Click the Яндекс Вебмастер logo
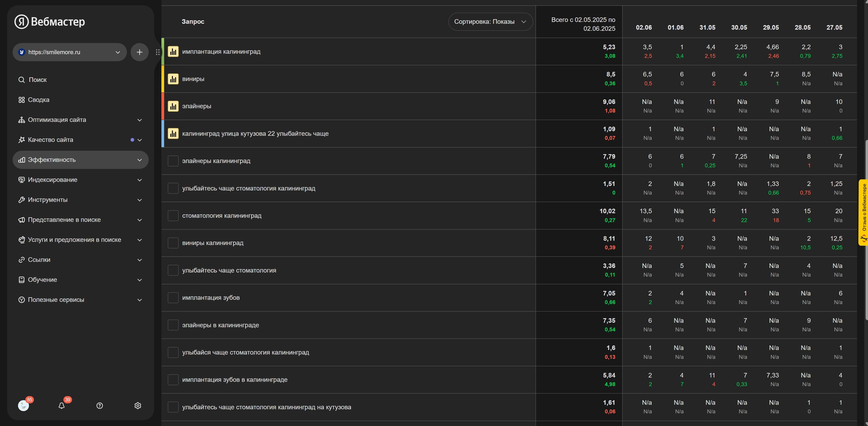868x426 pixels. [x=50, y=22]
